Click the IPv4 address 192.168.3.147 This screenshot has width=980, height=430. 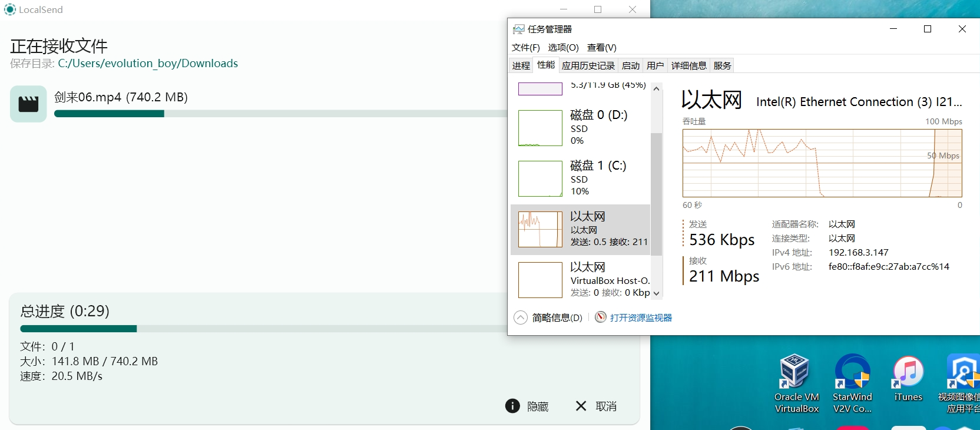859,252
